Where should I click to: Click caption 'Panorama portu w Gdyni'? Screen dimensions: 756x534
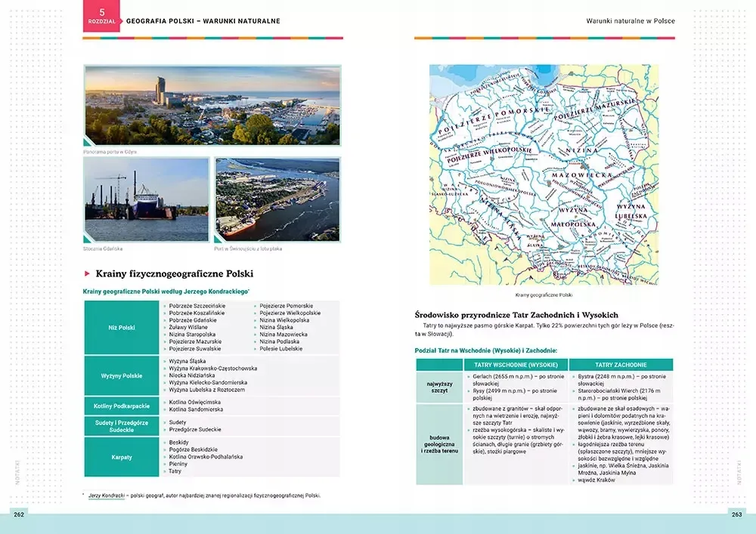click(110, 152)
